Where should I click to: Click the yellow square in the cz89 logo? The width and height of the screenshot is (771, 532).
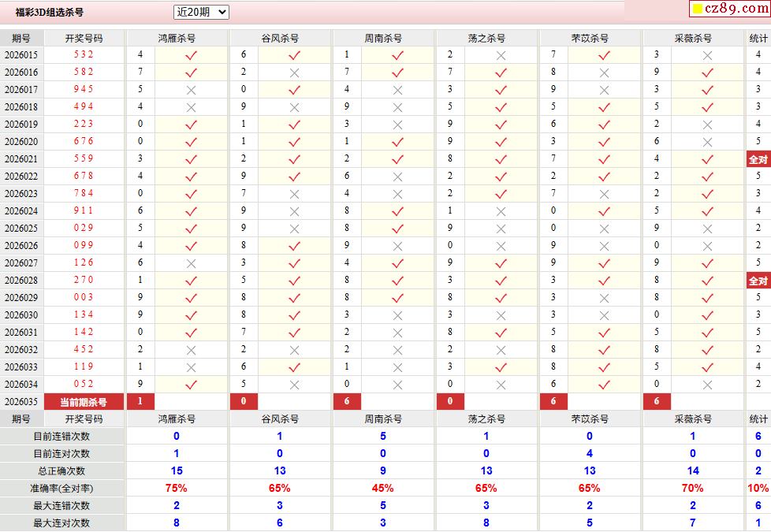tap(698, 10)
